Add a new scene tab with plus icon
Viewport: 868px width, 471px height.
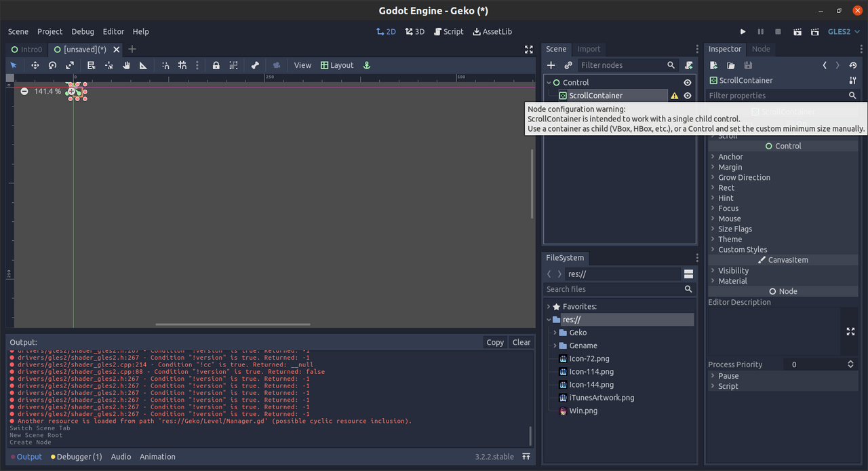[132, 49]
